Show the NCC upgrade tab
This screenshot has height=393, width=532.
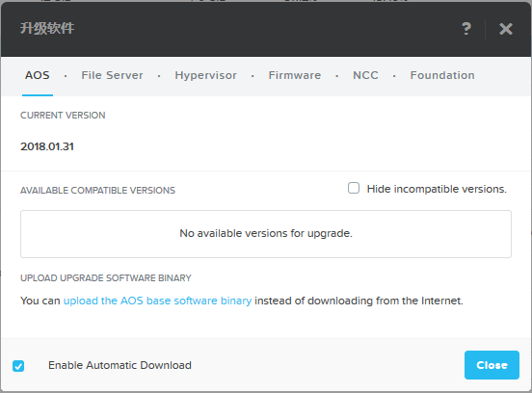[365, 75]
